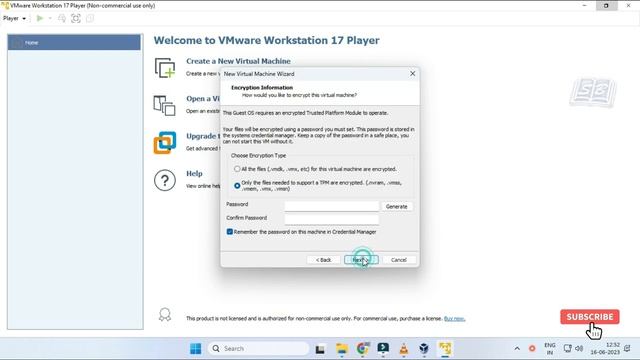Select Only files needed for TPM radio option

tap(237, 186)
